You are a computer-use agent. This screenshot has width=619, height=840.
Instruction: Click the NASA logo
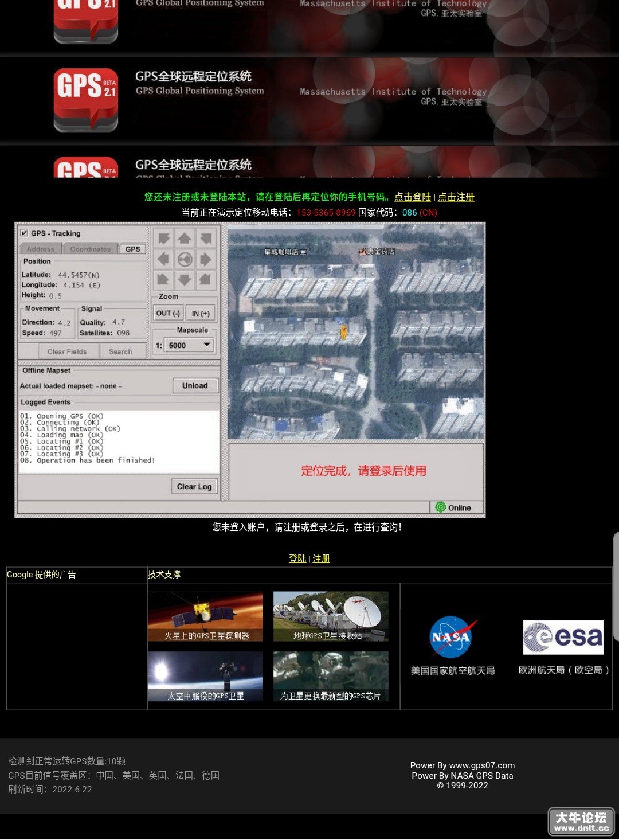tap(453, 636)
